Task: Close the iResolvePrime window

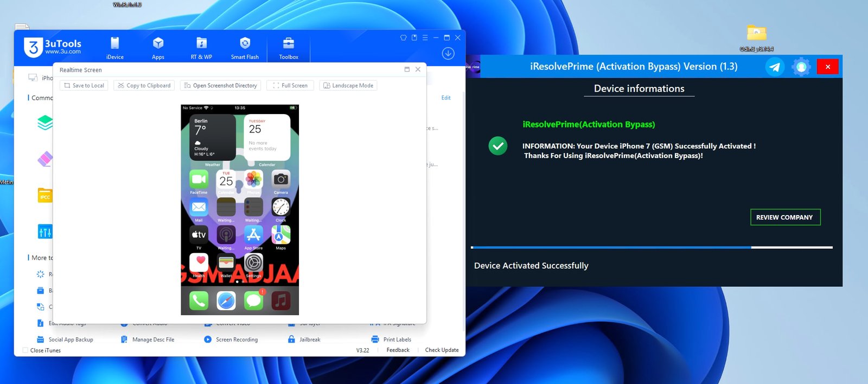Action: point(828,67)
